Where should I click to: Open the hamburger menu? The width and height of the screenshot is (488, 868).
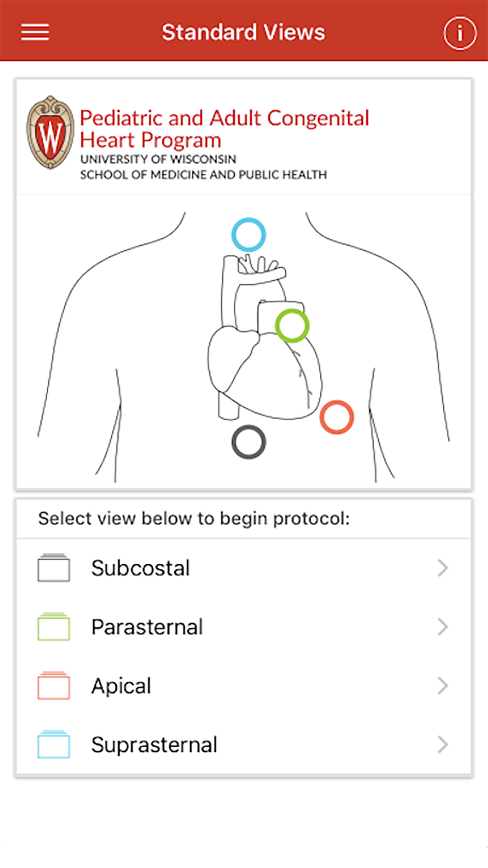tap(35, 32)
